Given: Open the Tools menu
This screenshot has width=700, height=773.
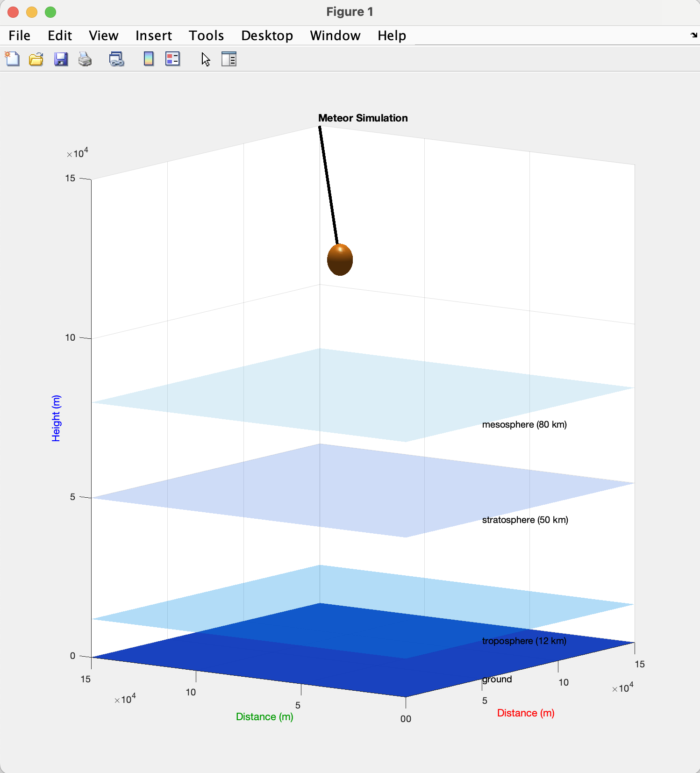Looking at the screenshot, I should click(207, 36).
